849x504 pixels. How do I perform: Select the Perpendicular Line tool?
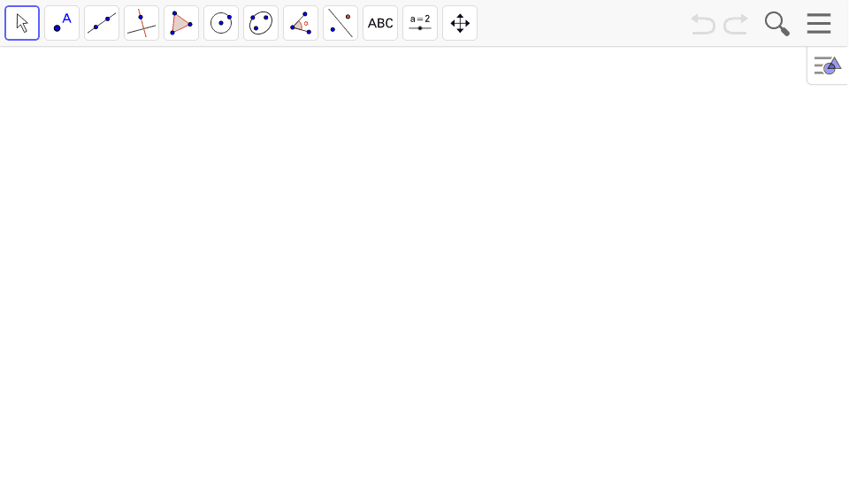[141, 23]
